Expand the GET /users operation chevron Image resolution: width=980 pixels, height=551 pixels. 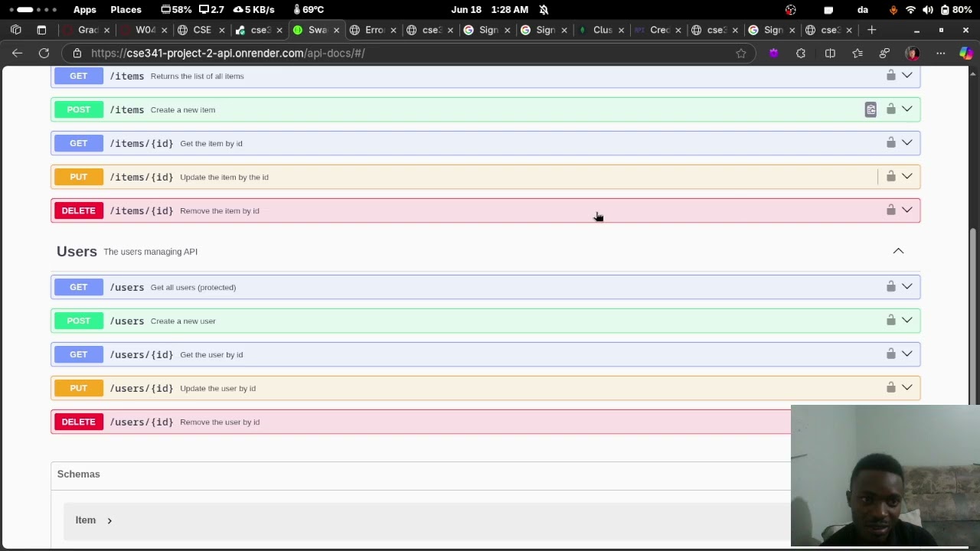pyautogui.click(x=906, y=286)
